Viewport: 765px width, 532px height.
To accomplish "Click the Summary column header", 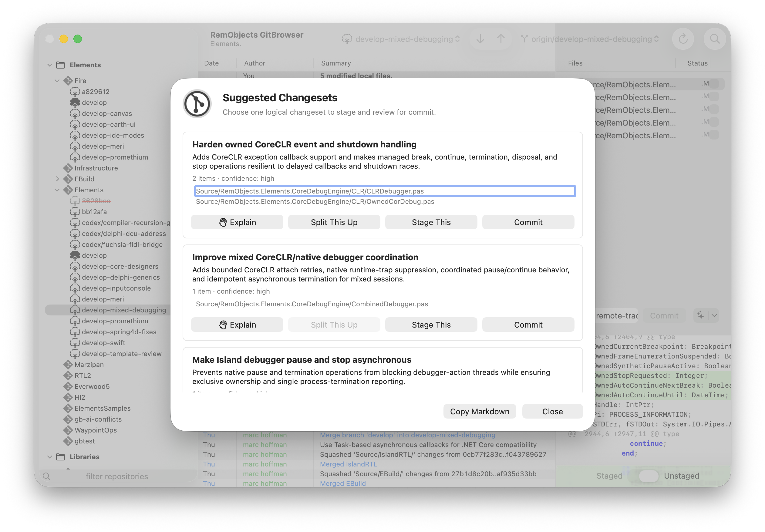I will (336, 63).
